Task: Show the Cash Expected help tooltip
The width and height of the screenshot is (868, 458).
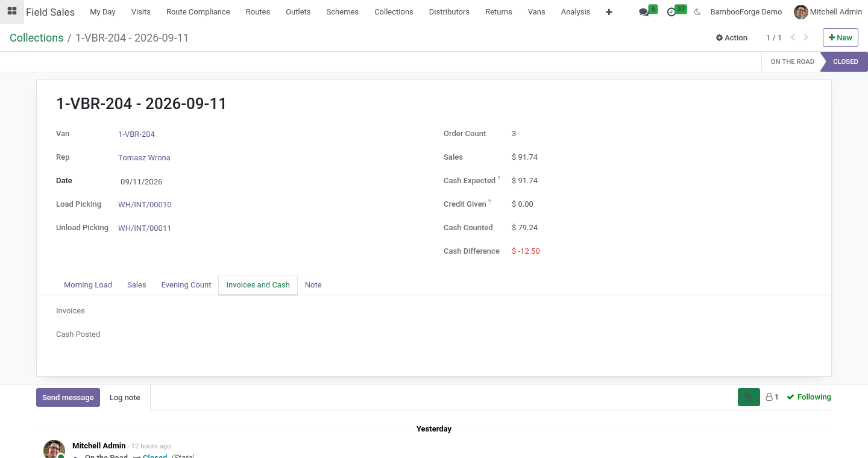Action: click(499, 178)
